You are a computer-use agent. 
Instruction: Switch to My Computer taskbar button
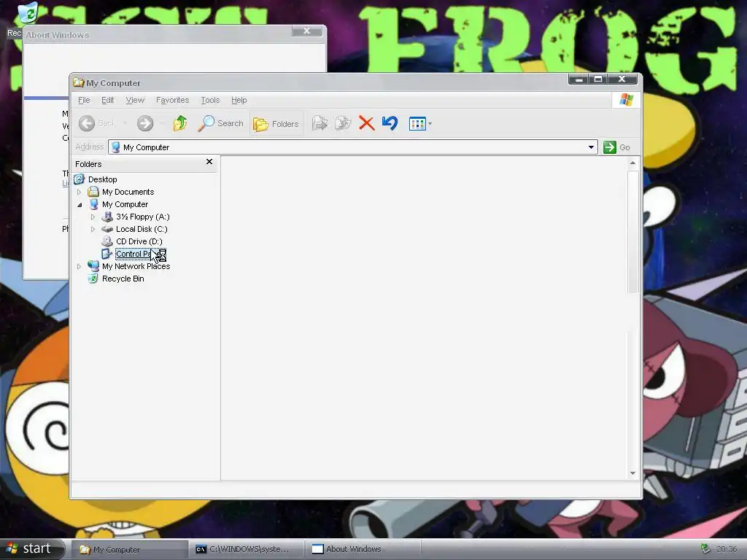pyautogui.click(x=130, y=549)
